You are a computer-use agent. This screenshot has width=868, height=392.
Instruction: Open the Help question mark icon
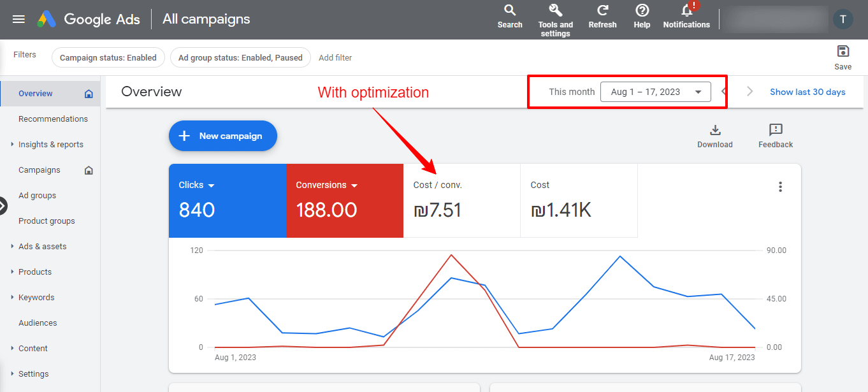(x=642, y=11)
